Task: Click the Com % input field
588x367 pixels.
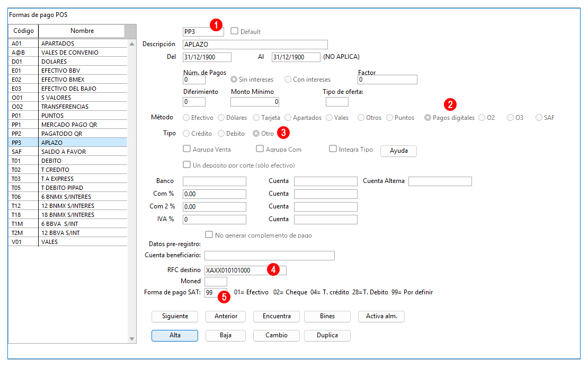Action: pyautogui.click(x=215, y=195)
